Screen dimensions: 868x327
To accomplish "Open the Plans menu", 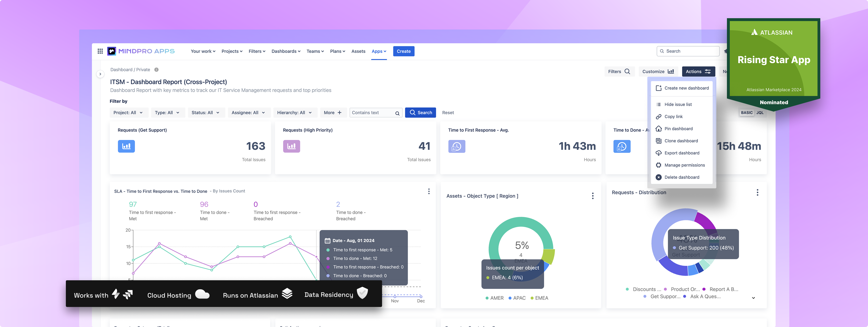I will [x=338, y=51].
